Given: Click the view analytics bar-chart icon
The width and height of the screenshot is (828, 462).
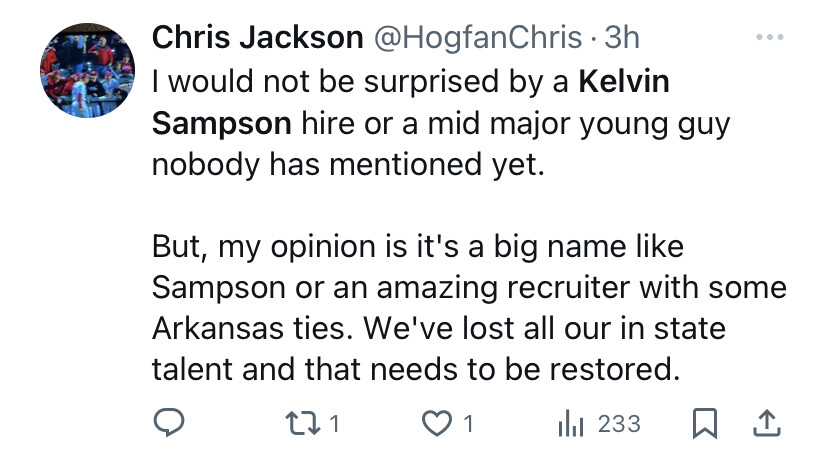Looking at the screenshot, I should coord(569,424).
